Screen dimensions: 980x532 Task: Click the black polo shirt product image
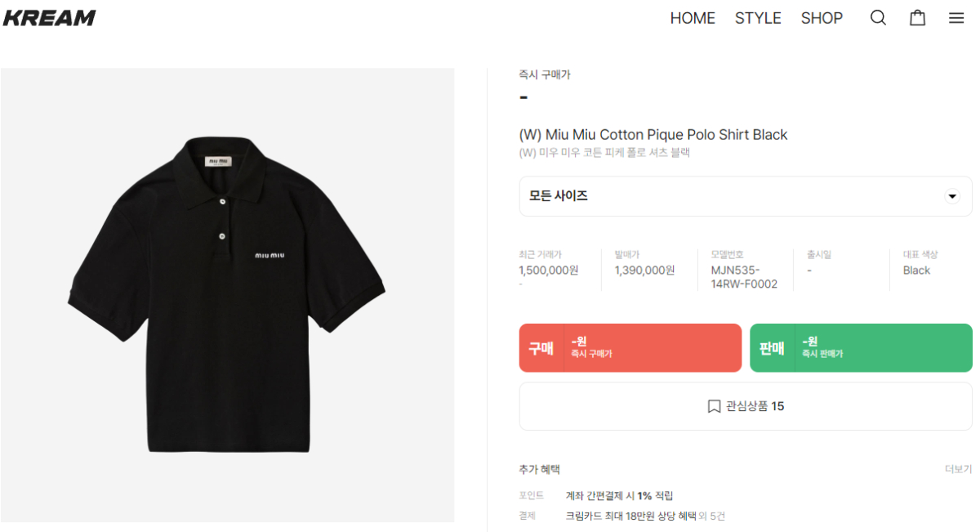(x=227, y=294)
